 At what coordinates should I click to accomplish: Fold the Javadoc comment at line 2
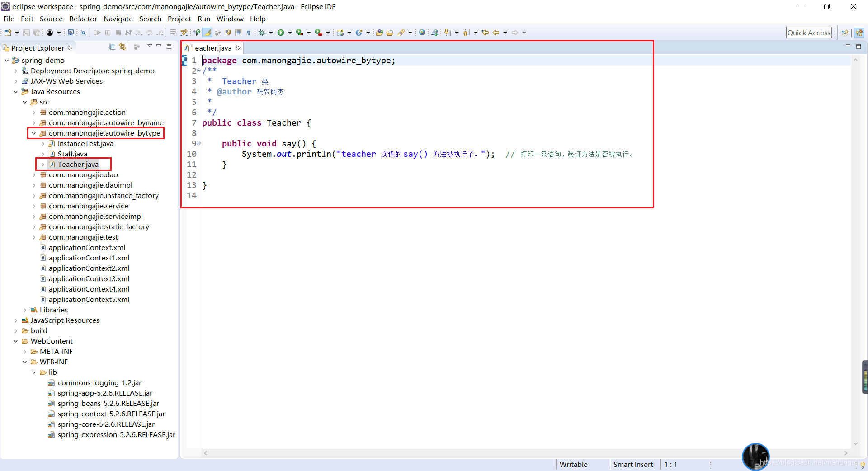click(199, 71)
